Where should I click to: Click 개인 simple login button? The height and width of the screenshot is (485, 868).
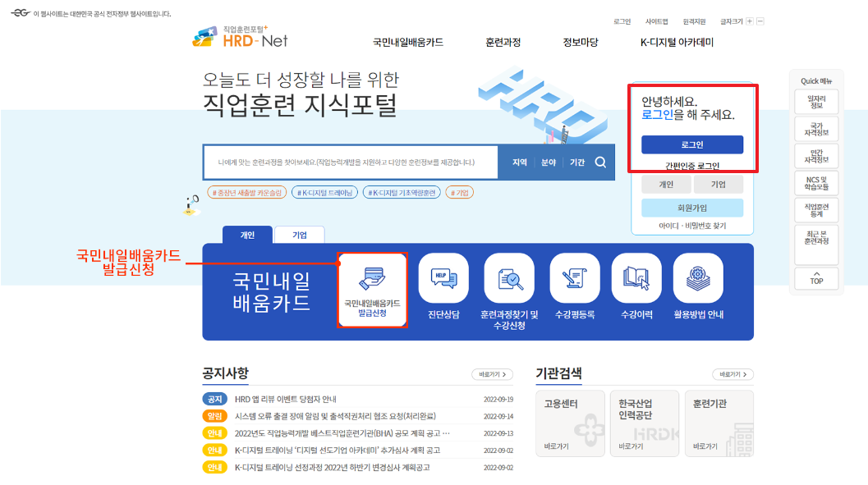[666, 184]
